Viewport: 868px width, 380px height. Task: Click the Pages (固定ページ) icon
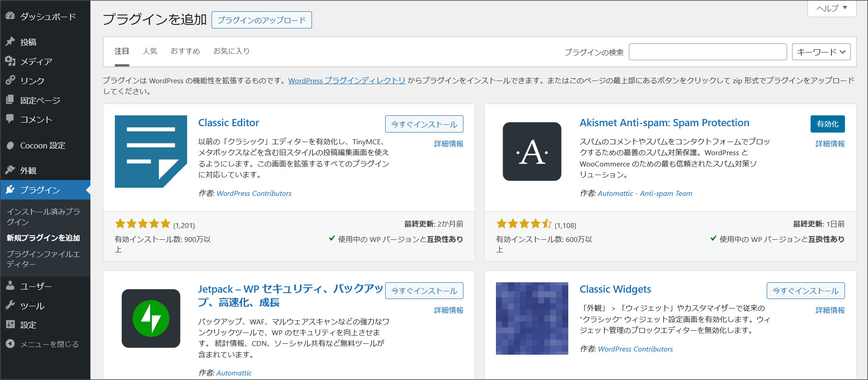coord(10,100)
